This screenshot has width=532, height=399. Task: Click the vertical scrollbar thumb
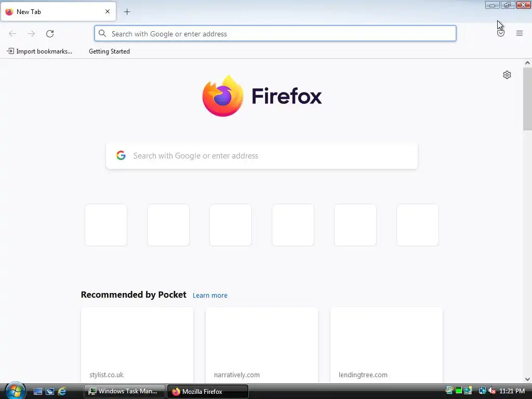click(527, 99)
